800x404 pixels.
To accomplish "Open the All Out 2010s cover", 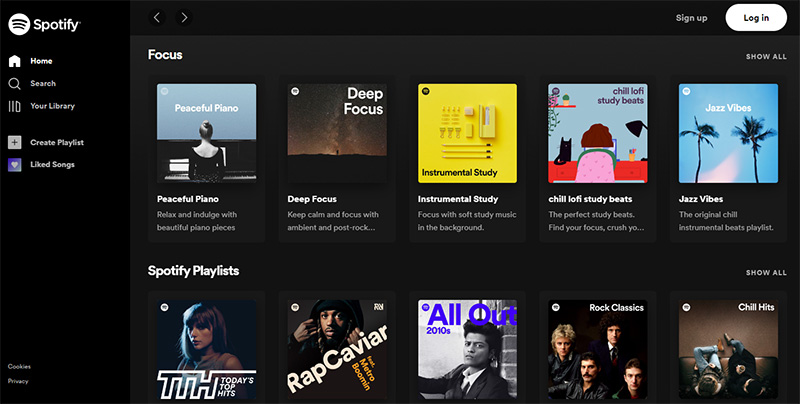I will (467, 349).
